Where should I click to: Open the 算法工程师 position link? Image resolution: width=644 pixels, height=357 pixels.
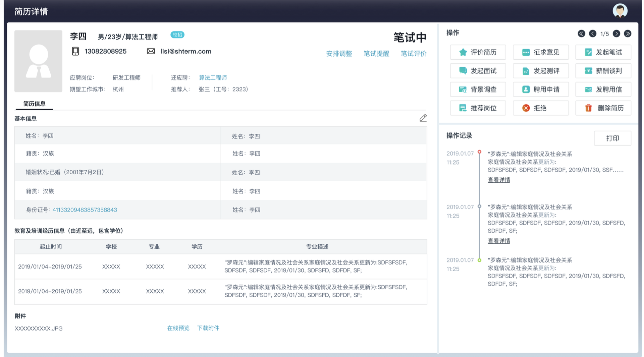[x=213, y=78]
